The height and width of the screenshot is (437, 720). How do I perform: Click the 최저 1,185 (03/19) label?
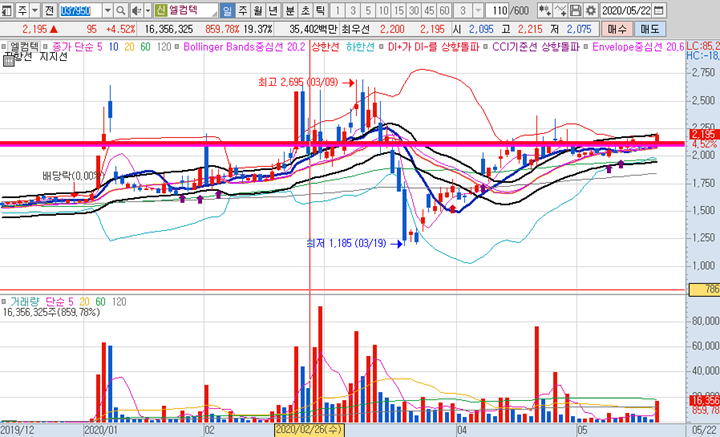(347, 243)
